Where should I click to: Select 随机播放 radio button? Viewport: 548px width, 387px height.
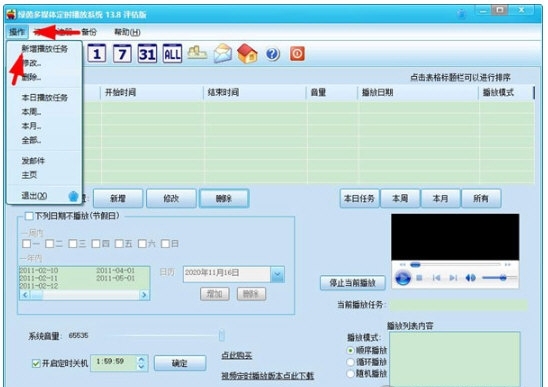pyautogui.click(x=350, y=373)
